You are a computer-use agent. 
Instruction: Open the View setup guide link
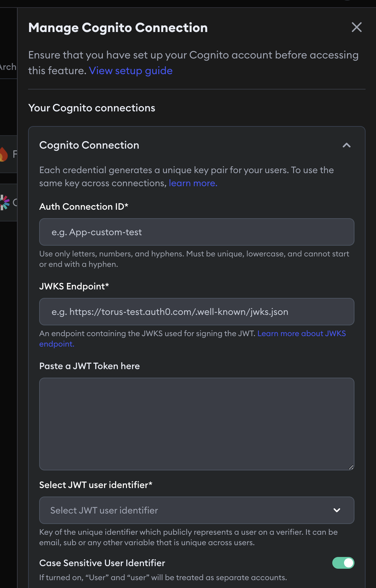click(x=131, y=71)
